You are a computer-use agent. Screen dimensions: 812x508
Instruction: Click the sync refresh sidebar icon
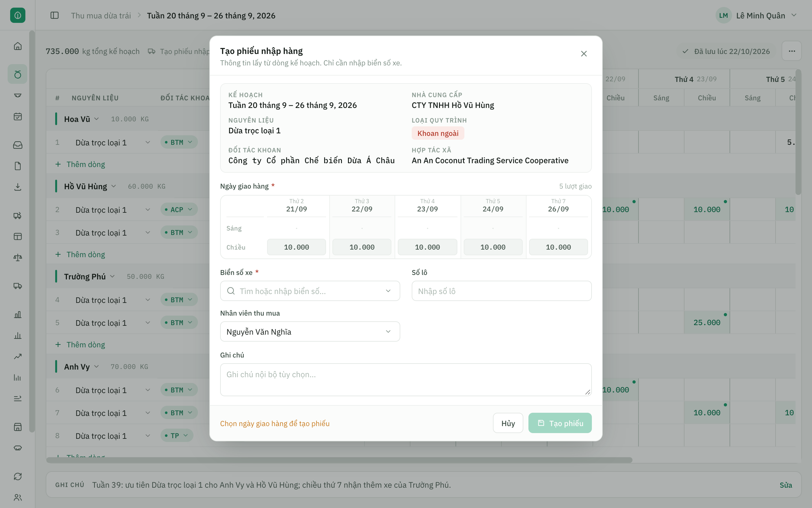click(18, 477)
